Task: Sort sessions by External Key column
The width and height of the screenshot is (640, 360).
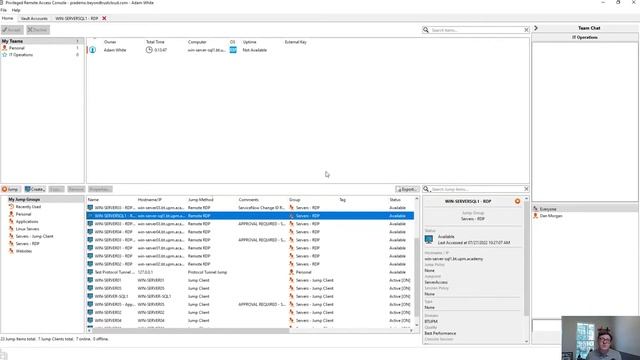Action: tap(296, 42)
